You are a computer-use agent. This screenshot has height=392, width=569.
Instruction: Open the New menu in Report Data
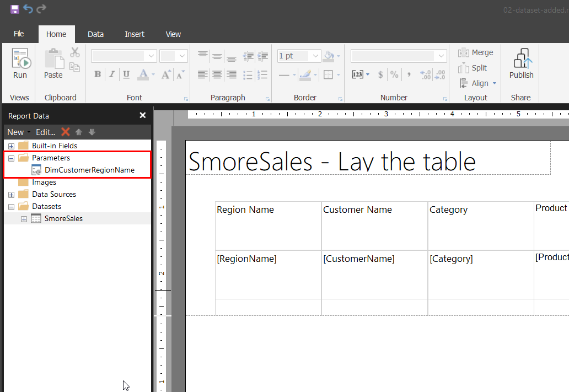coord(19,132)
